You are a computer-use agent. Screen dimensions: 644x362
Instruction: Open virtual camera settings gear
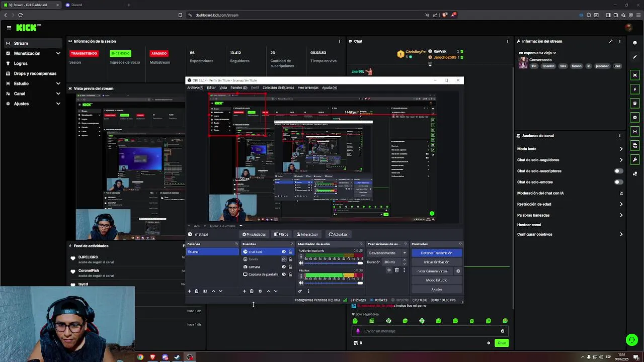(x=458, y=271)
